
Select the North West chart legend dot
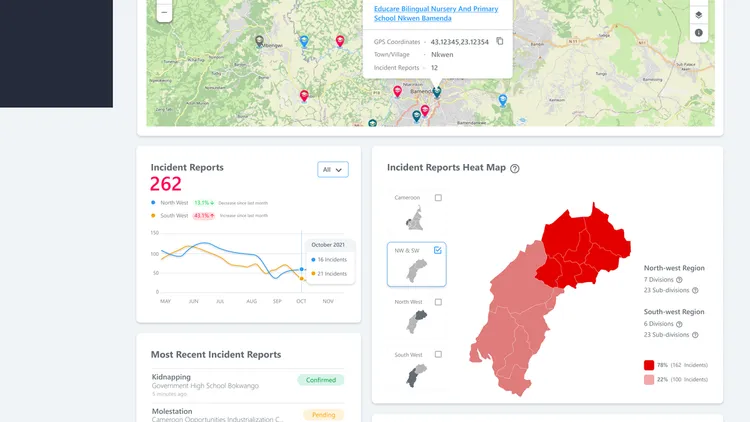[153, 202]
